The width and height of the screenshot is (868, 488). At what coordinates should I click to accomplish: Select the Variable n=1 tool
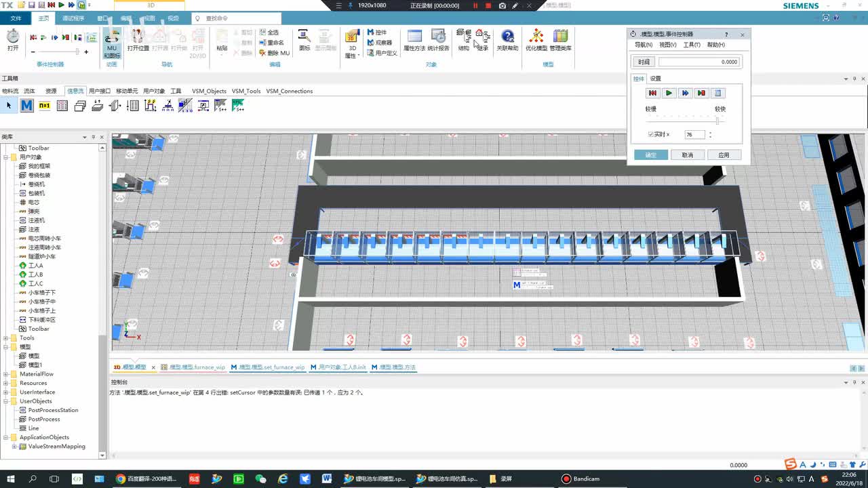pyautogui.click(x=44, y=106)
